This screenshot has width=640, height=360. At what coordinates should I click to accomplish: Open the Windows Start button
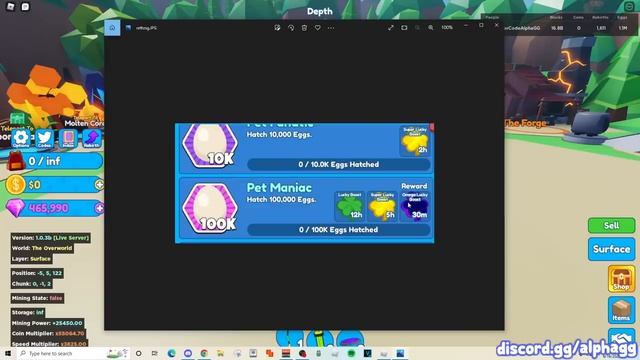tap(8, 353)
